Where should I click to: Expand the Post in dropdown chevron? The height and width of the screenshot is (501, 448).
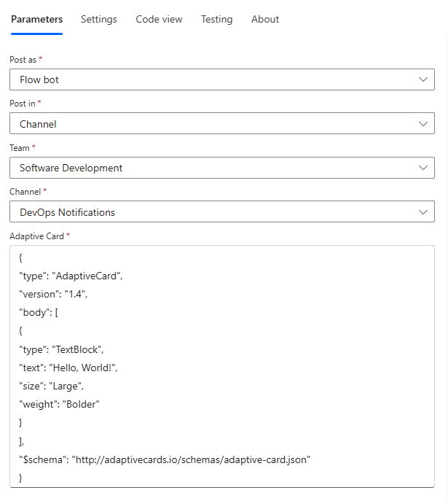click(x=423, y=124)
